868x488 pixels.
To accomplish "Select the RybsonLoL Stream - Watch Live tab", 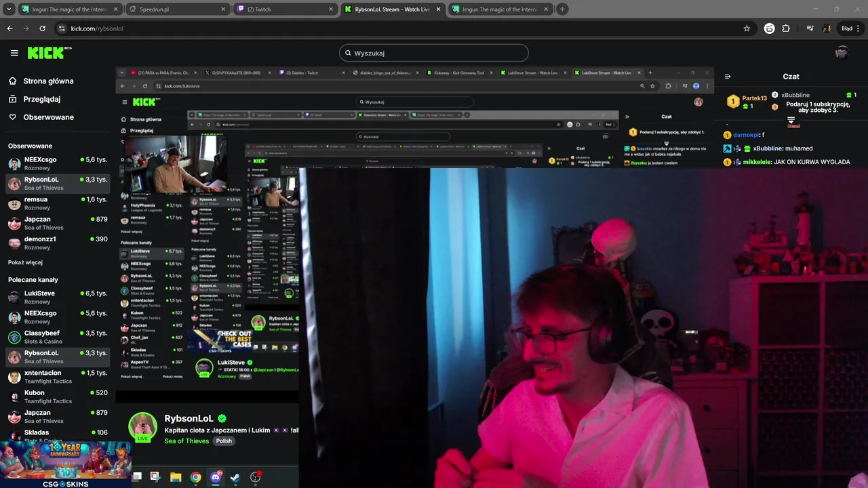I will [393, 9].
